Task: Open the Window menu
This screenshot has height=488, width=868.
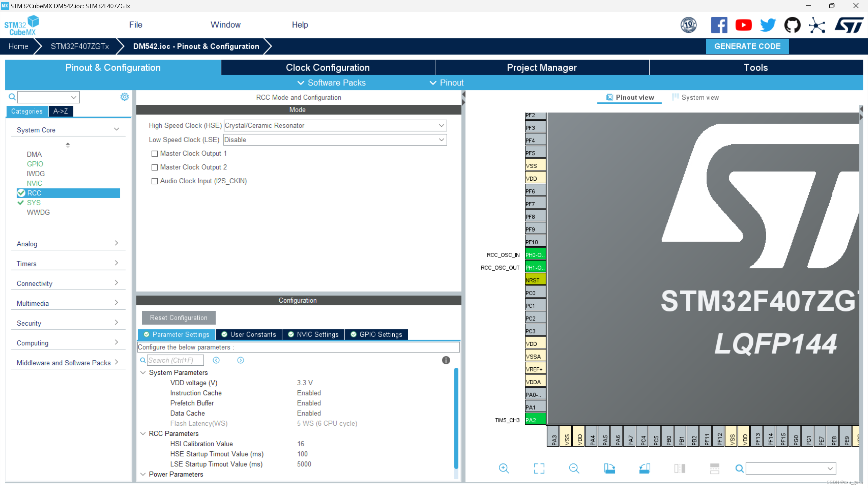Action: coord(225,25)
